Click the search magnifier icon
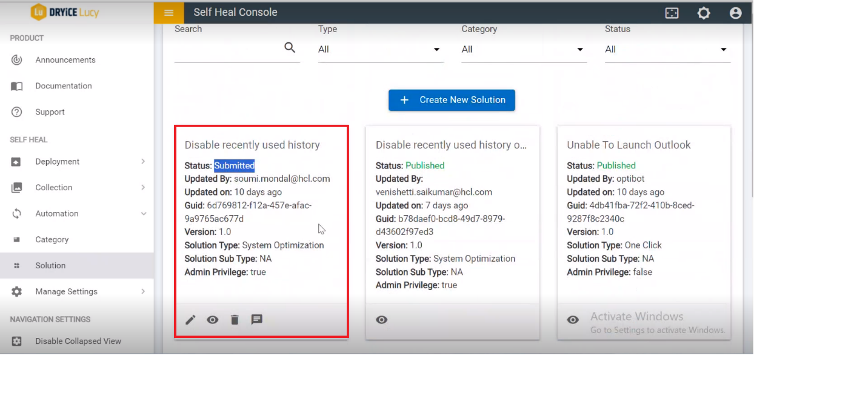The width and height of the screenshot is (868, 413). [x=289, y=47]
